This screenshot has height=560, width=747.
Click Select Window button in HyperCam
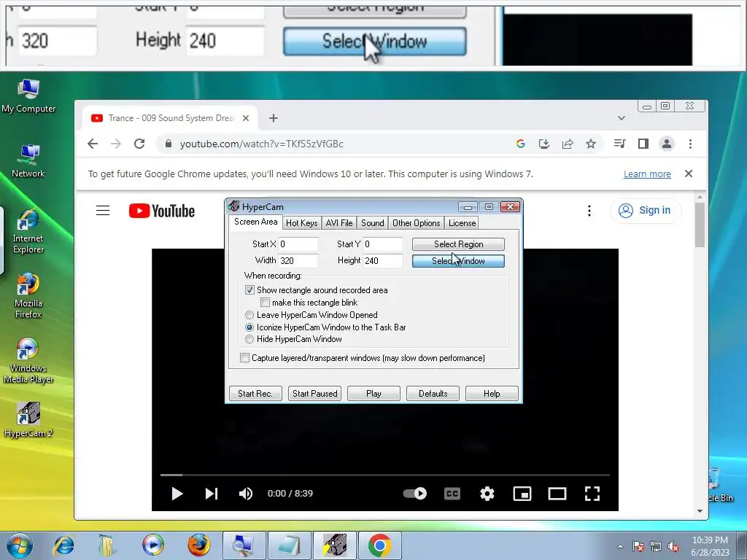[x=458, y=261]
